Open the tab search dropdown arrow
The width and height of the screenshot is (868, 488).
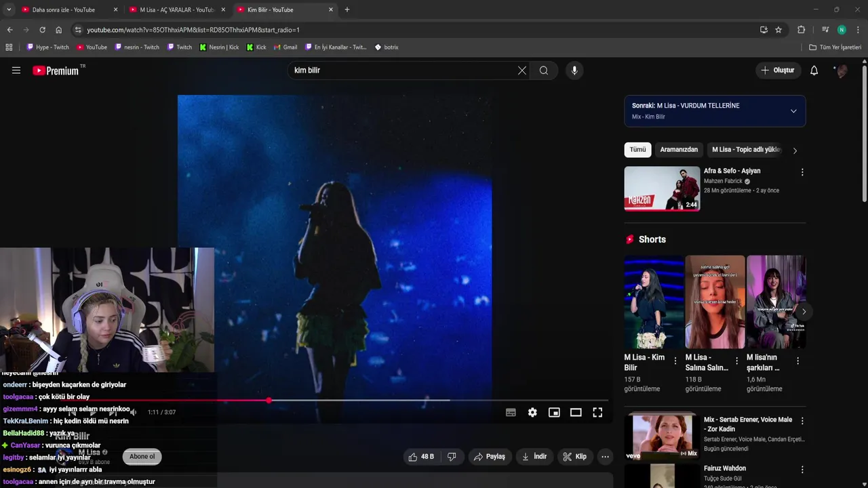(9, 9)
